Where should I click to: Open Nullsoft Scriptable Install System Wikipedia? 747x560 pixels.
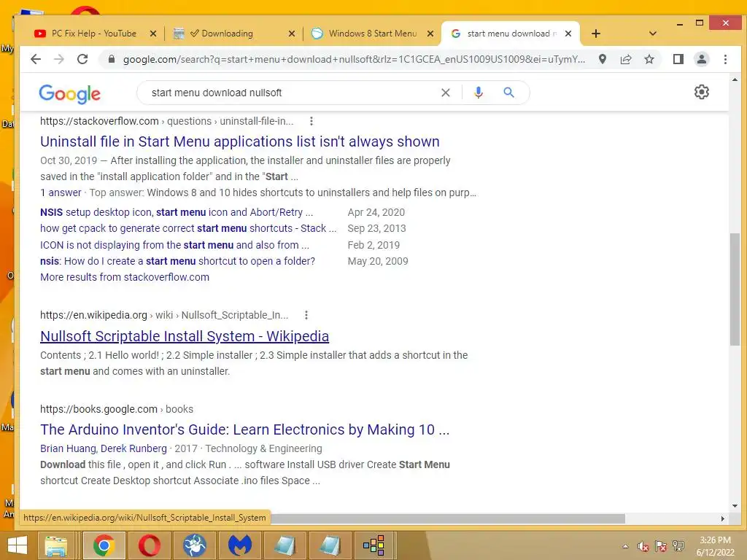point(185,336)
